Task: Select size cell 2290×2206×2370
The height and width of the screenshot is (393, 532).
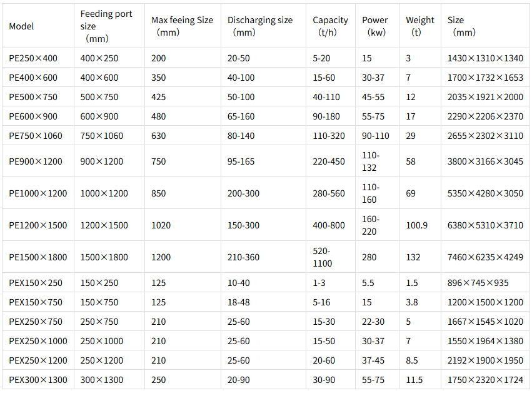Action: click(485, 116)
